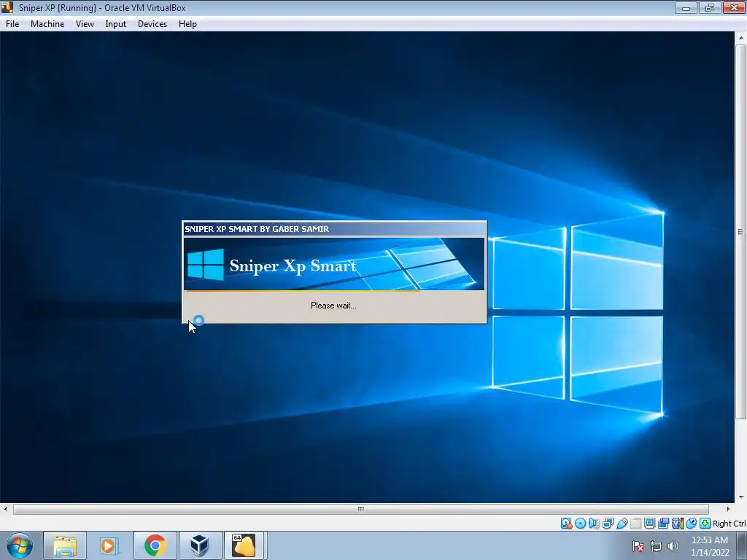Click the mouse integration indicator icon

coord(692,524)
